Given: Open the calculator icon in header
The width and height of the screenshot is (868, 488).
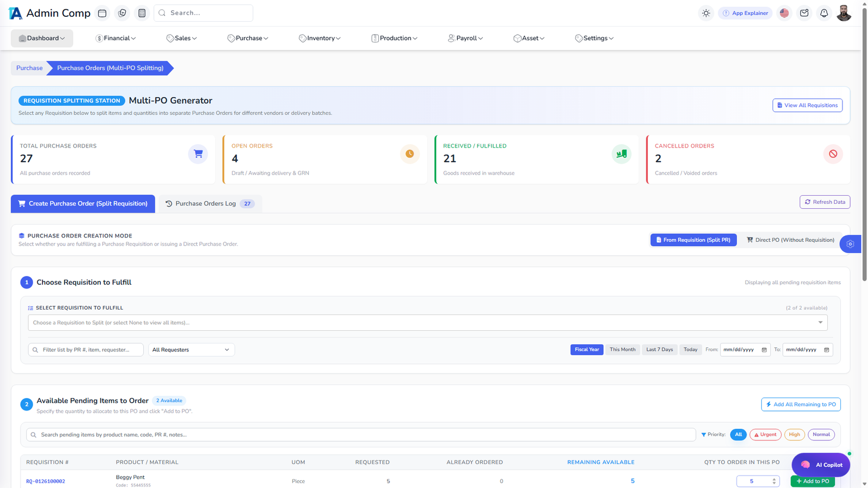Looking at the screenshot, I should [x=142, y=13].
